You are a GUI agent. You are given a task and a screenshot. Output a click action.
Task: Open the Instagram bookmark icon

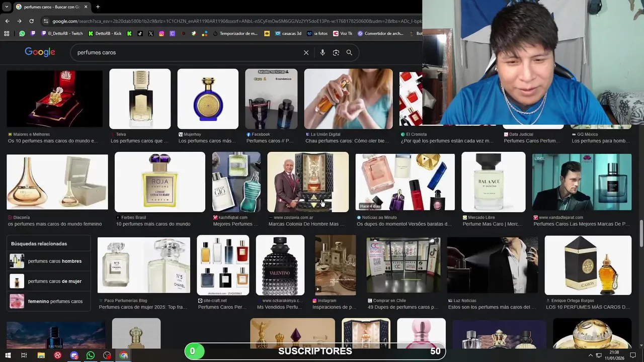pyautogui.click(x=162, y=34)
